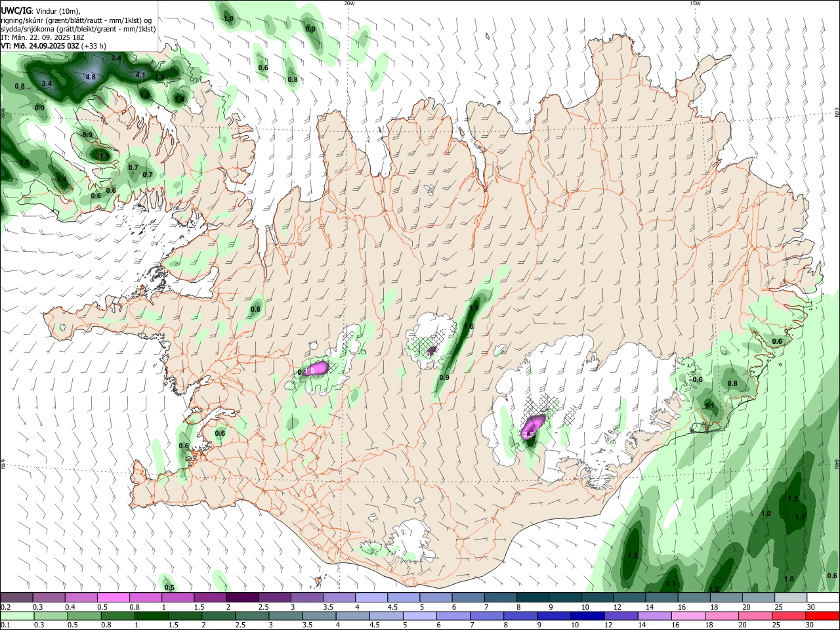Click the 15W longitude label

[x=695, y=3]
